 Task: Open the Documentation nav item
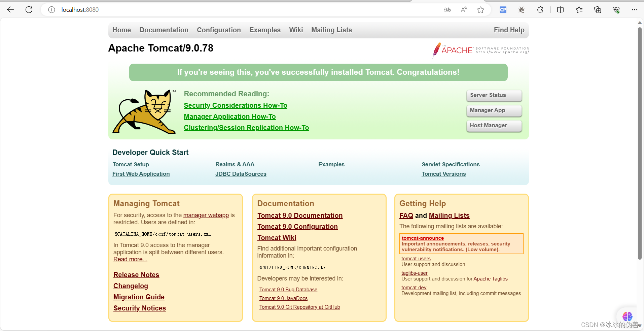(164, 30)
